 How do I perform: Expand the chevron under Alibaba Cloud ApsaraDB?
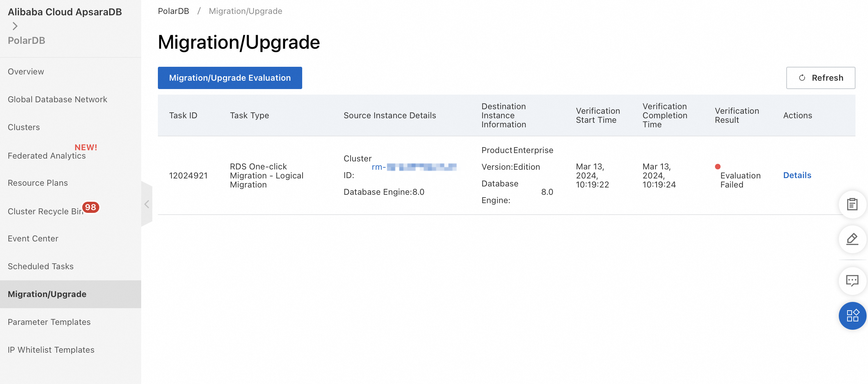(15, 26)
